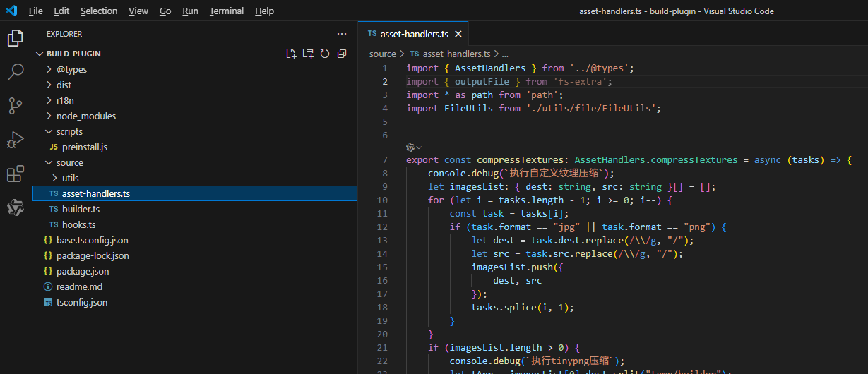The height and width of the screenshot is (374, 868).
Task: Open the Run and Debug view
Action: click(x=16, y=140)
